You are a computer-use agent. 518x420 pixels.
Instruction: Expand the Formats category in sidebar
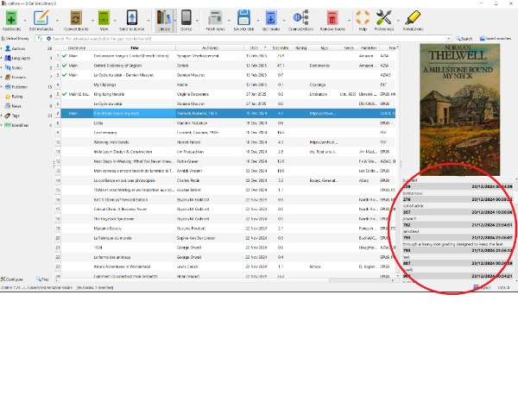(3, 78)
